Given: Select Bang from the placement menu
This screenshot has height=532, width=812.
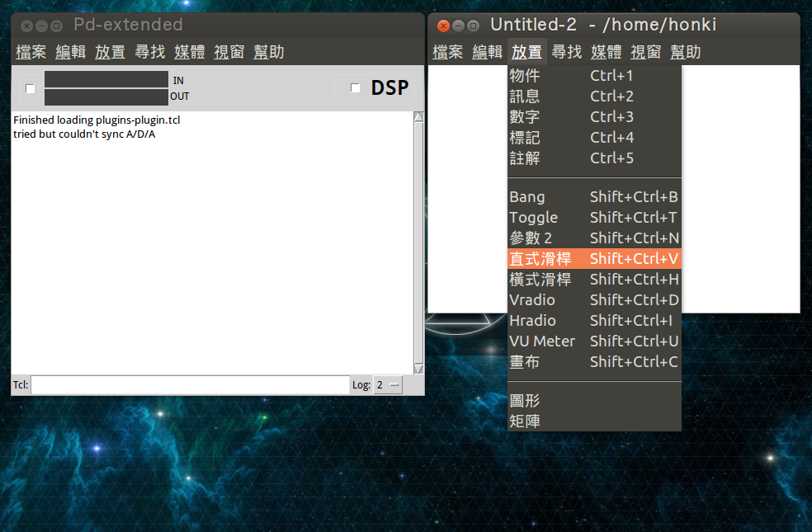Looking at the screenshot, I should [x=594, y=197].
